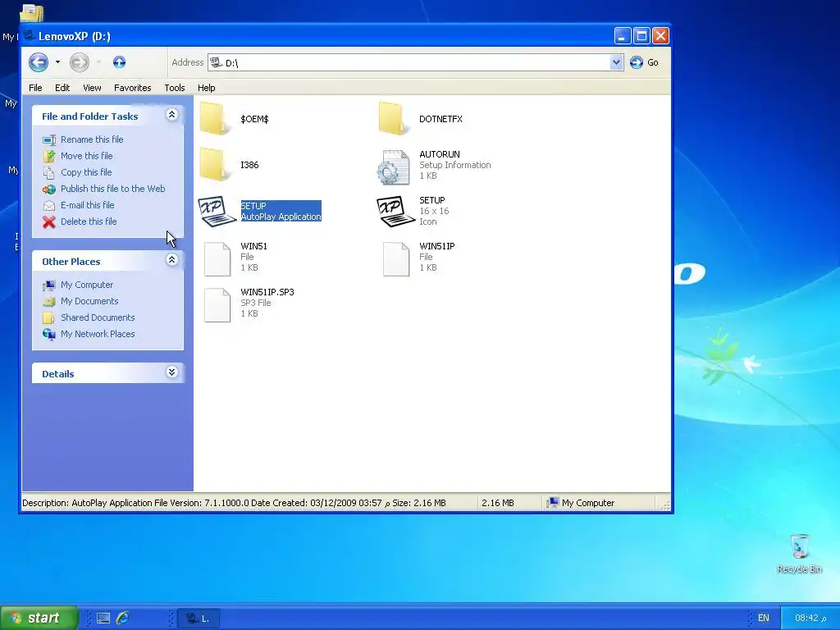The width and height of the screenshot is (840, 630).
Task: Go back using the Back arrow button
Action: coord(39,62)
